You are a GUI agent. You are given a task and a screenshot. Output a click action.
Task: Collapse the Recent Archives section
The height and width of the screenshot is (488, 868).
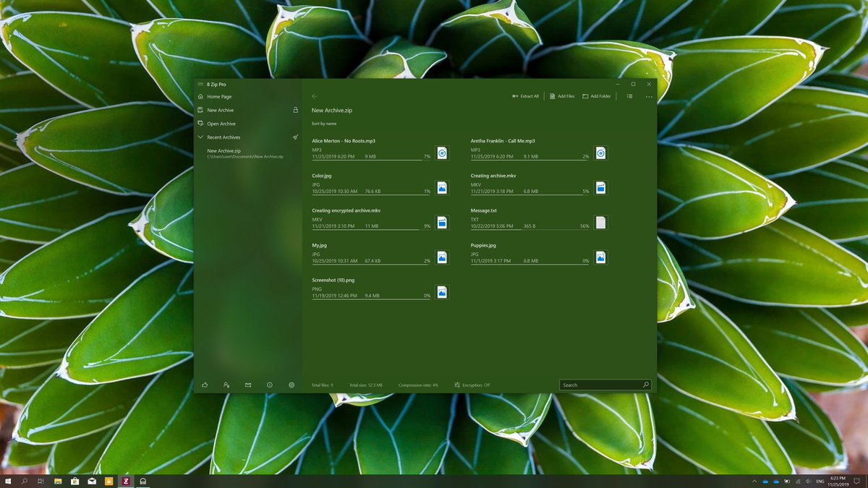[200, 137]
